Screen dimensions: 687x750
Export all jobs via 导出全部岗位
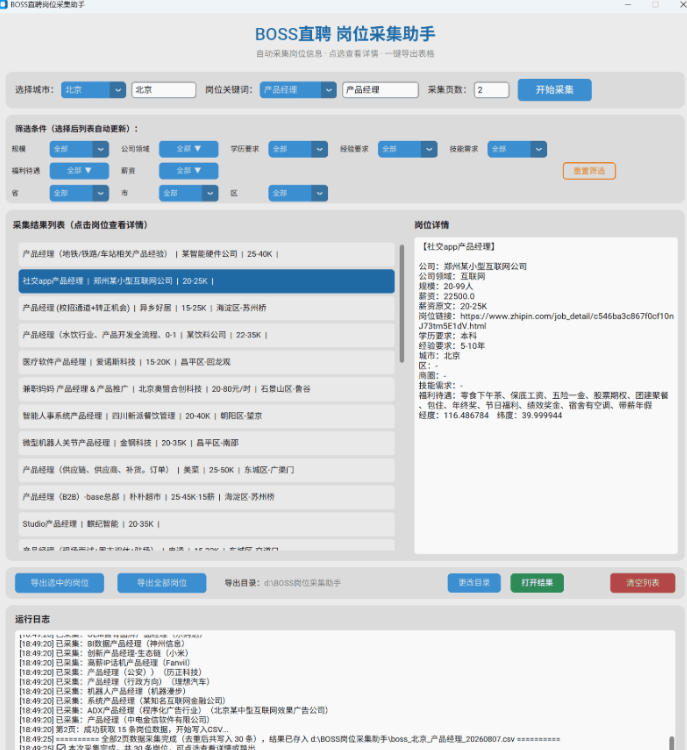click(162, 583)
